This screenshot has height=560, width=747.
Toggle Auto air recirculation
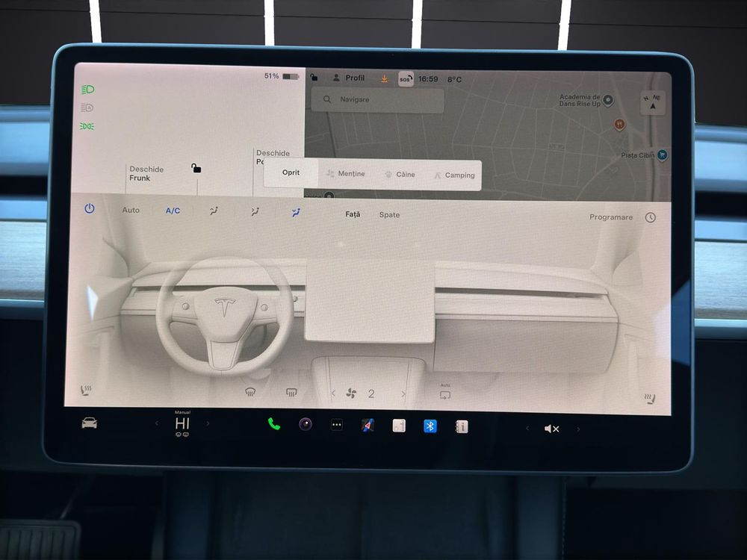point(445,393)
